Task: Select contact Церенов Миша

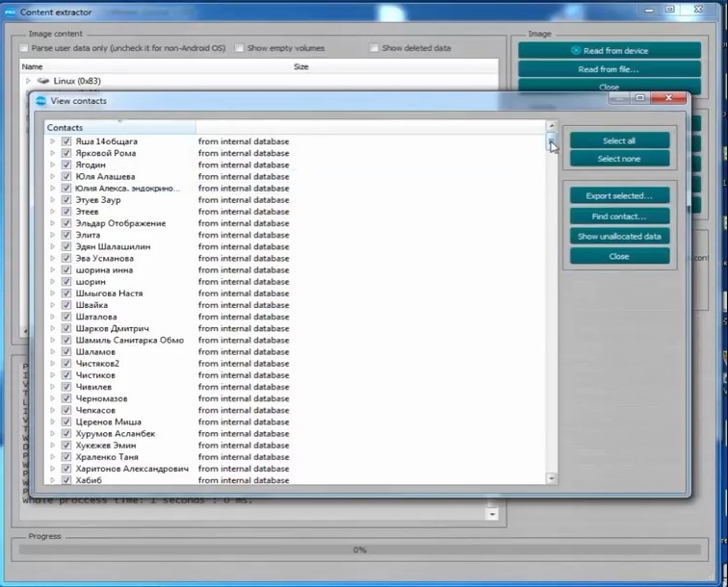Action: tap(109, 421)
